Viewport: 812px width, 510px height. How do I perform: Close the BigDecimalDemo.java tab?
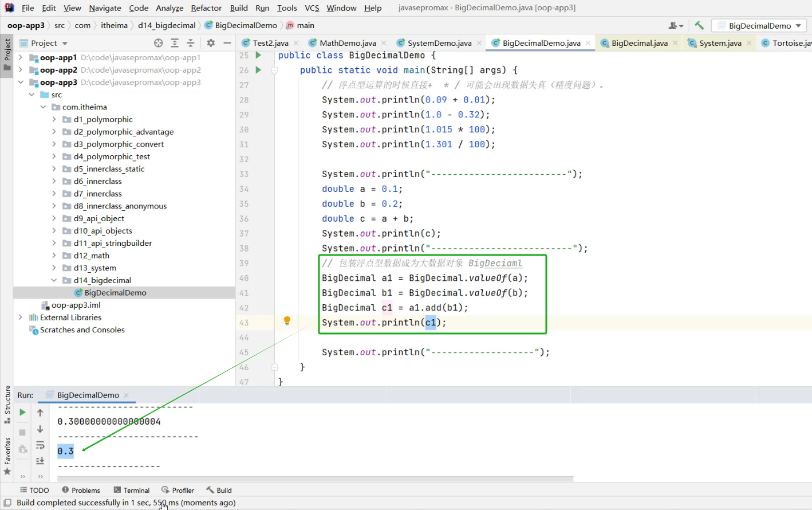588,43
